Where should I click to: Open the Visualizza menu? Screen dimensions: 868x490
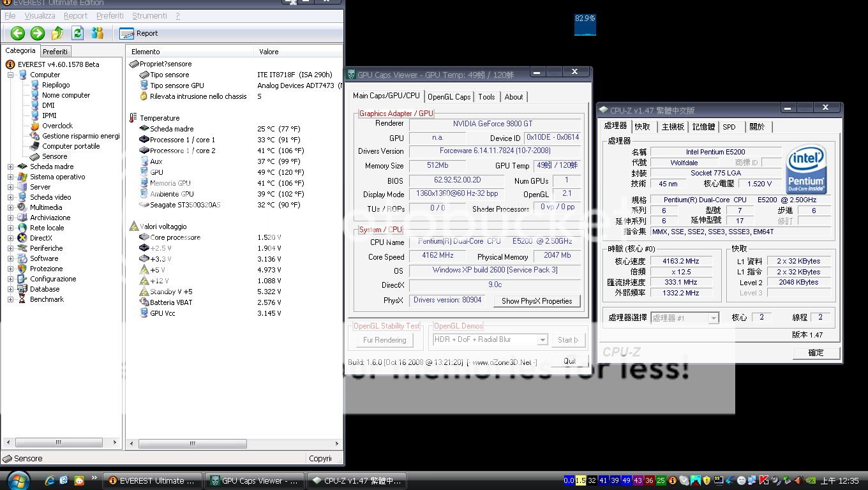click(x=40, y=16)
